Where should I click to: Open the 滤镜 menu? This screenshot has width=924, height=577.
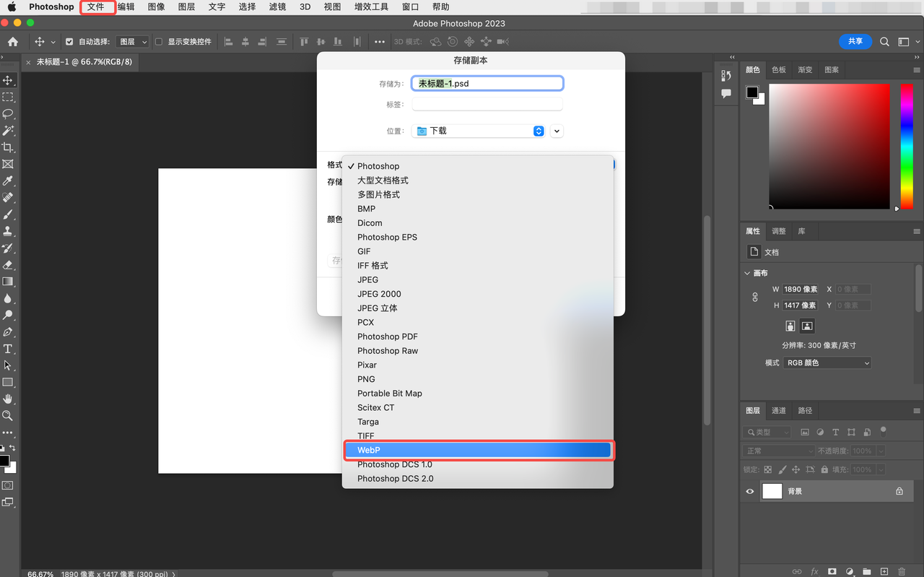tap(276, 6)
